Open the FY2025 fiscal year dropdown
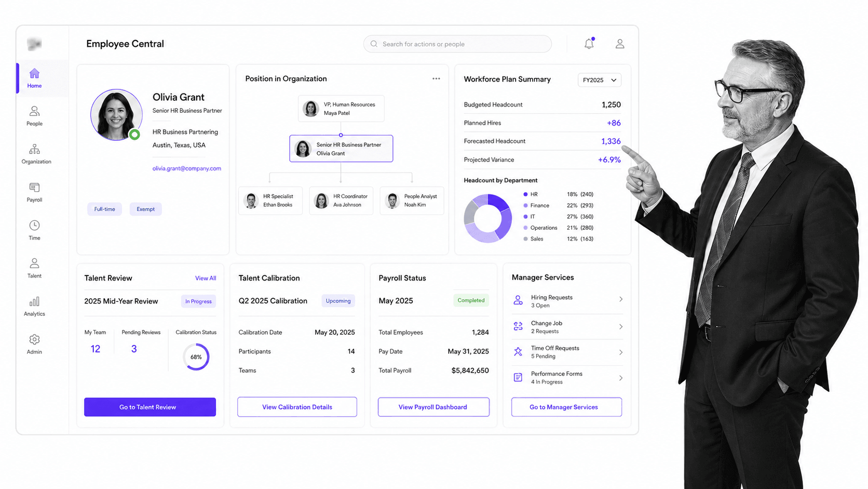 600,80
